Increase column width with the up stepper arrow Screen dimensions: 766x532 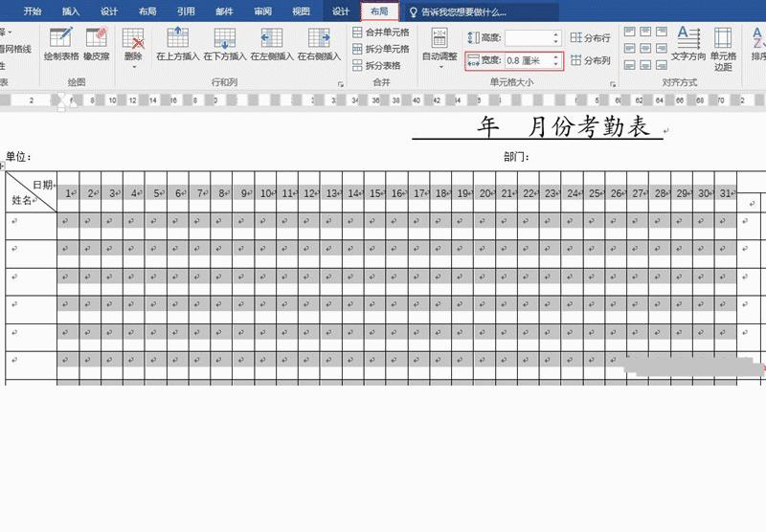point(556,57)
